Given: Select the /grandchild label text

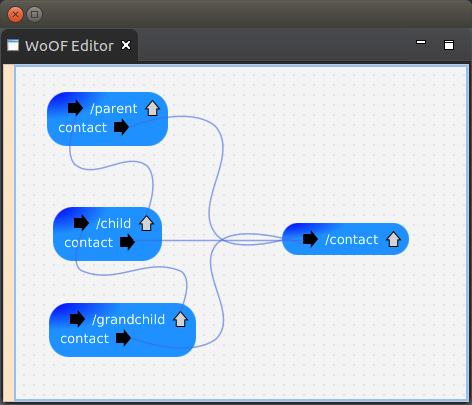Looking at the screenshot, I should click(128, 320).
